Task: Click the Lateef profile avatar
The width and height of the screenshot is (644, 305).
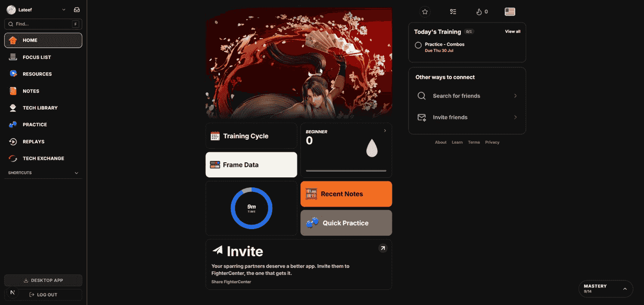Action: (x=11, y=10)
